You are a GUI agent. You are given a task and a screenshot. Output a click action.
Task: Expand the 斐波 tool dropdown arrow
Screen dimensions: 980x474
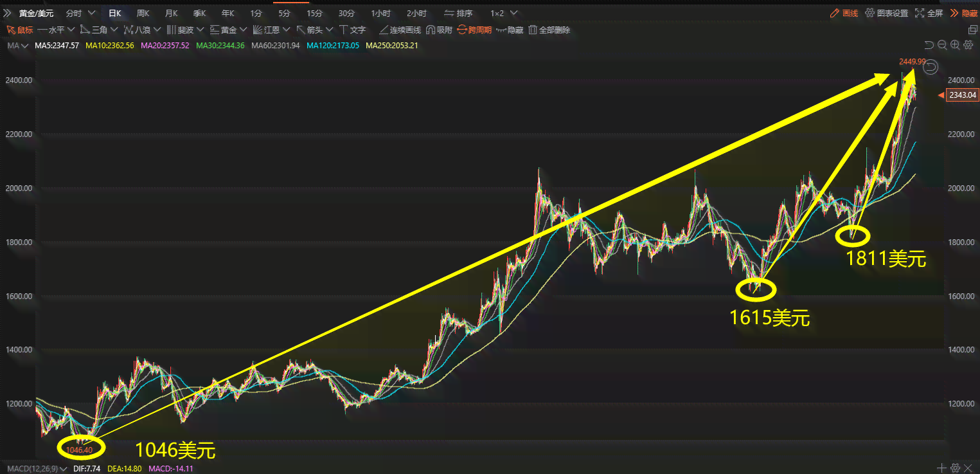point(200,30)
